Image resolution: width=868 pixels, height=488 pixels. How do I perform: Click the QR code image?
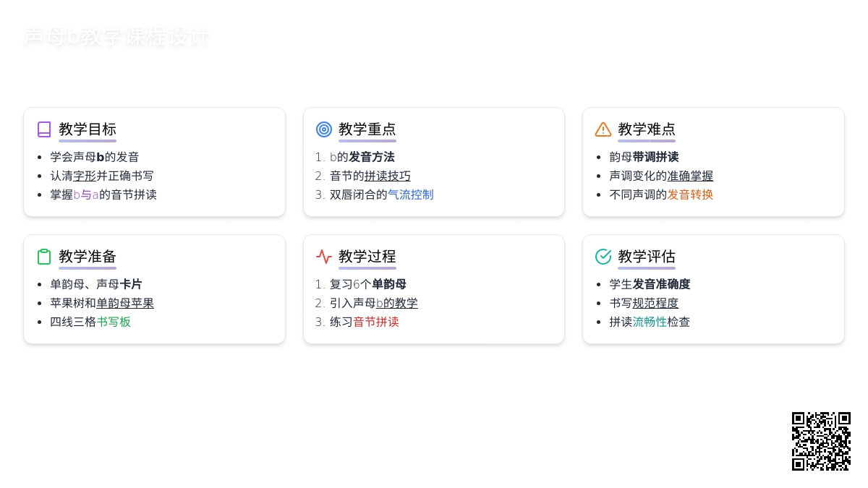(x=821, y=441)
